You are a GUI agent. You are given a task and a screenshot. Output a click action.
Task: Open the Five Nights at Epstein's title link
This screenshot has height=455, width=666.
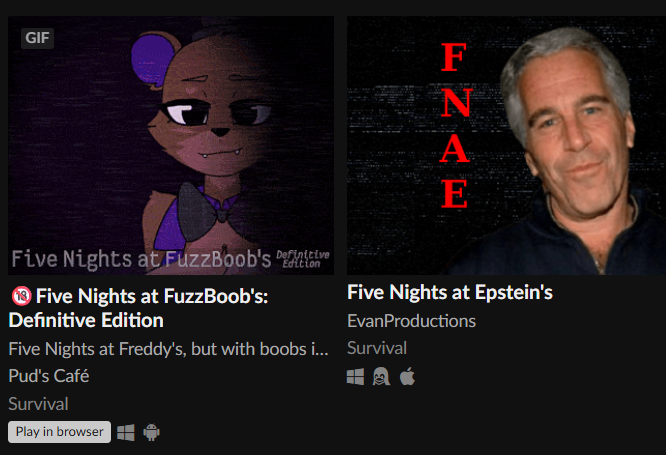tap(450, 292)
